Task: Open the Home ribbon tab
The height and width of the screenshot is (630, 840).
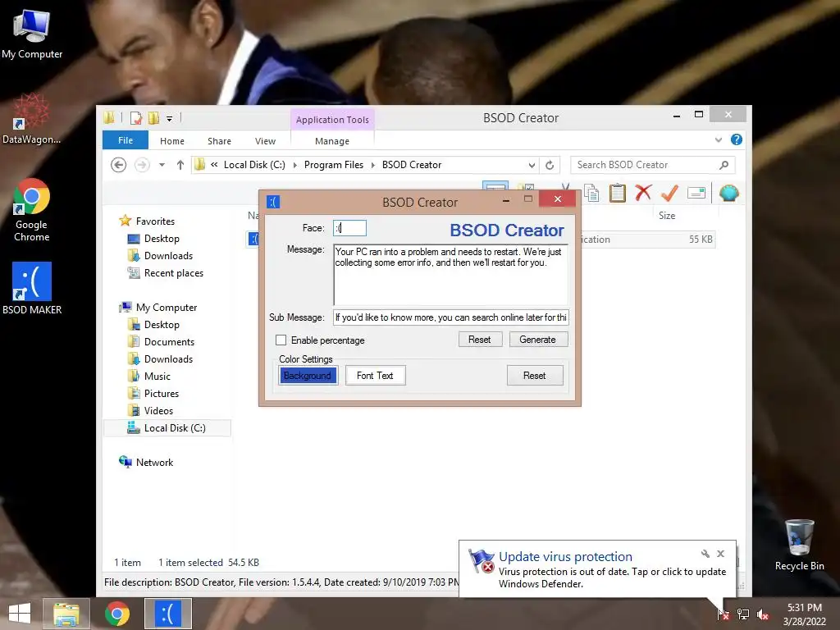Action: click(172, 141)
